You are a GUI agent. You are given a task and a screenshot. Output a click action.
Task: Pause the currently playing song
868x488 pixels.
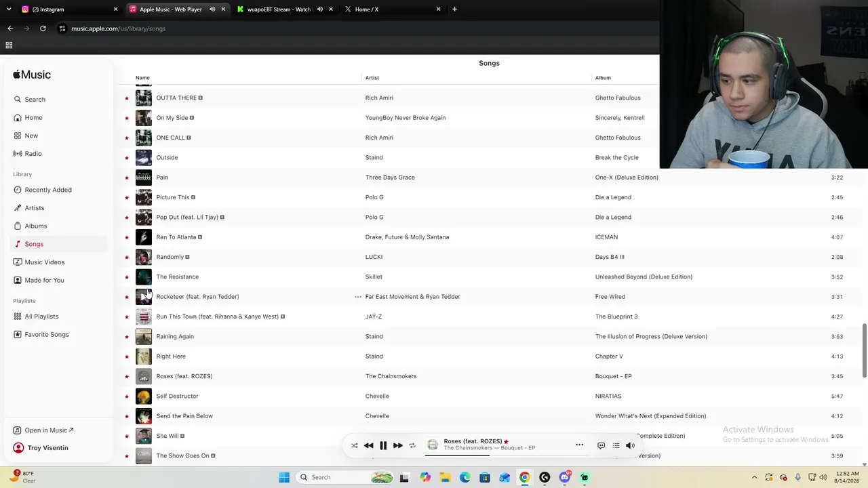383,445
